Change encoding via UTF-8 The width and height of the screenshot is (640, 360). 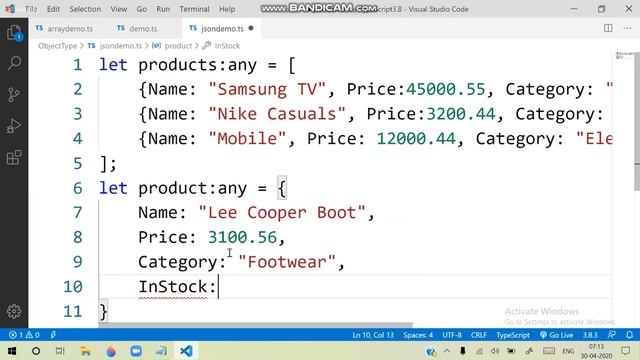(452, 335)
